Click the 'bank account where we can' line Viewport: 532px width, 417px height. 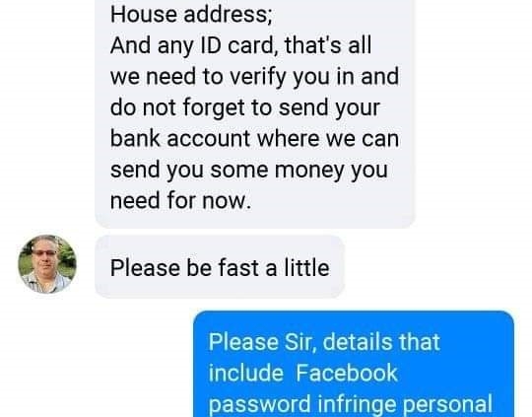coord(254,139)
